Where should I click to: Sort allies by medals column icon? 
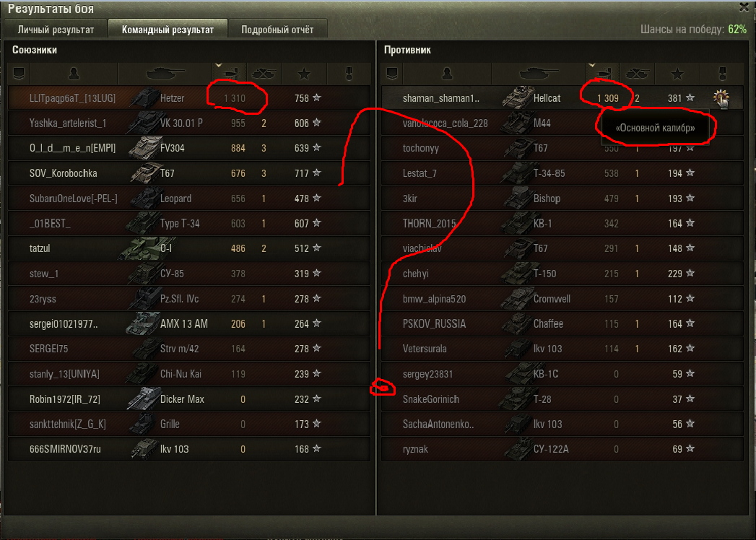[349, 74]
